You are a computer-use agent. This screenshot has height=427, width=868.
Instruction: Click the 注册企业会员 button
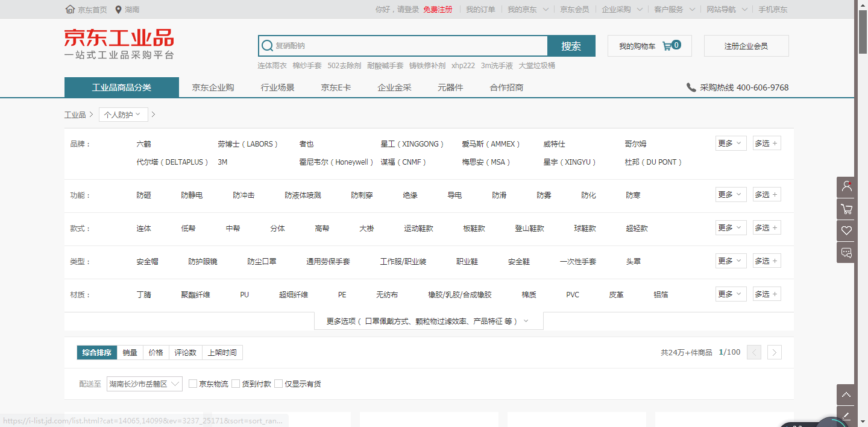pos(746,46)
